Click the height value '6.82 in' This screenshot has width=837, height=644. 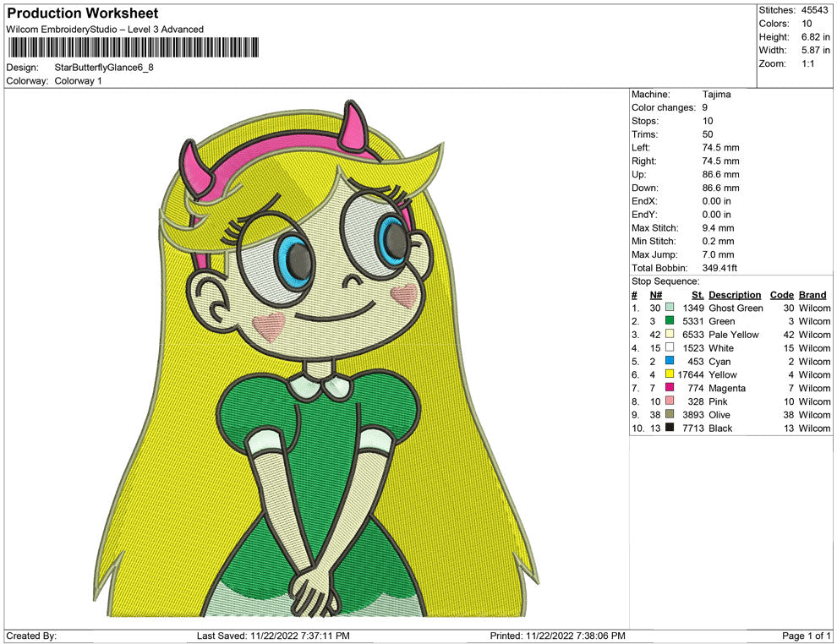click(x=816, y=37)
